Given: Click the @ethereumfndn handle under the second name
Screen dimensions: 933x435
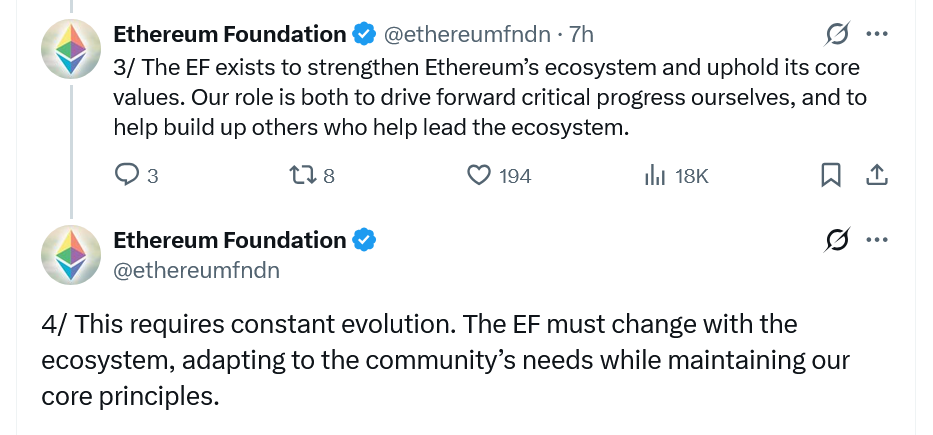Looking at the screenshot, I should coord(196,270).
